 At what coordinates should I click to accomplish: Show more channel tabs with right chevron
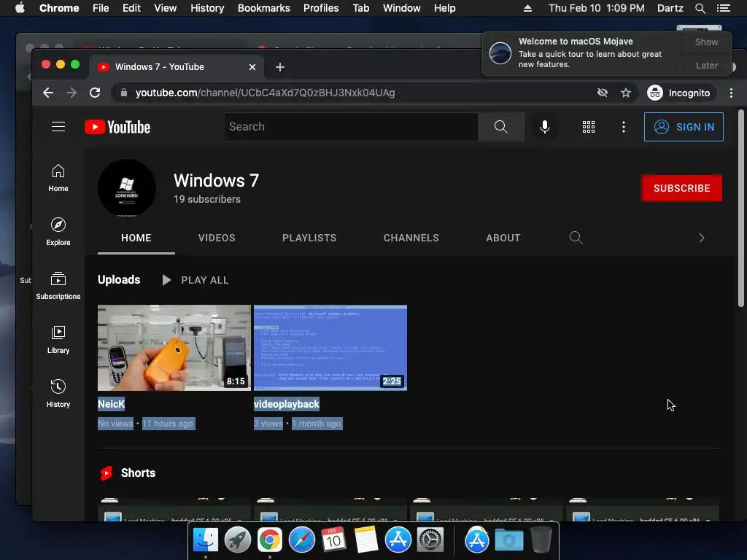click(701, 238)
